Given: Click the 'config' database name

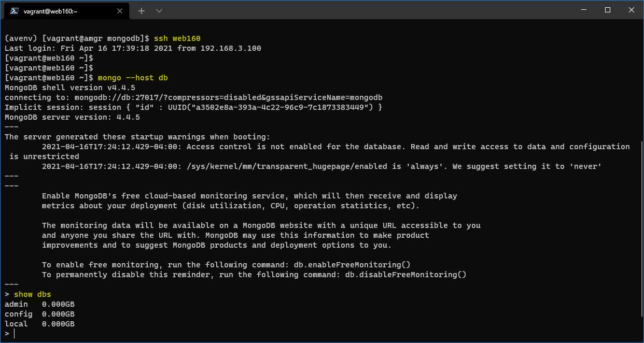Looking at the screenshot, I should coord(18,314).
